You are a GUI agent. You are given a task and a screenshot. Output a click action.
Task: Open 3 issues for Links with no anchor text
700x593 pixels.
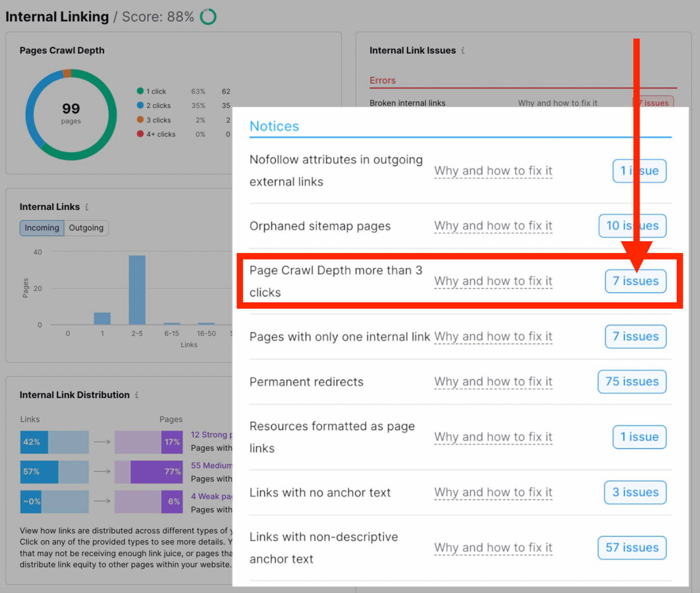635,492
